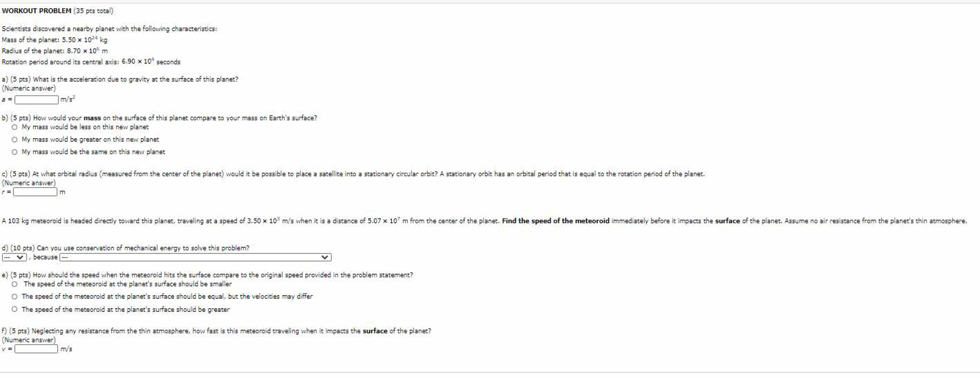Pick "My mass would be the same"

click(14, 152)
